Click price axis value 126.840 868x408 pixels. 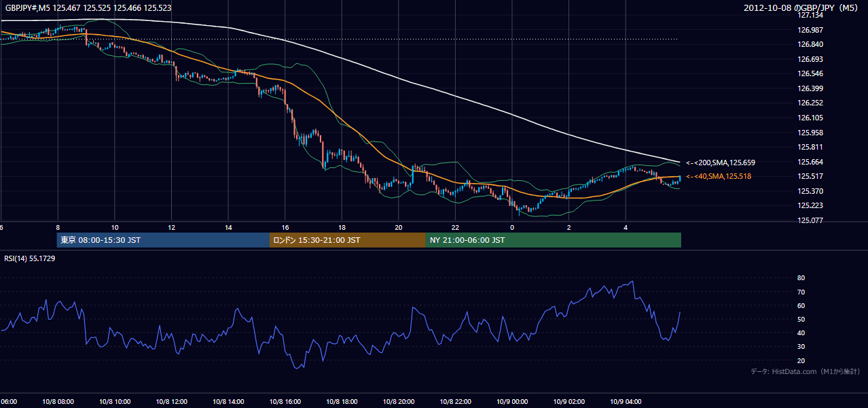811,44
